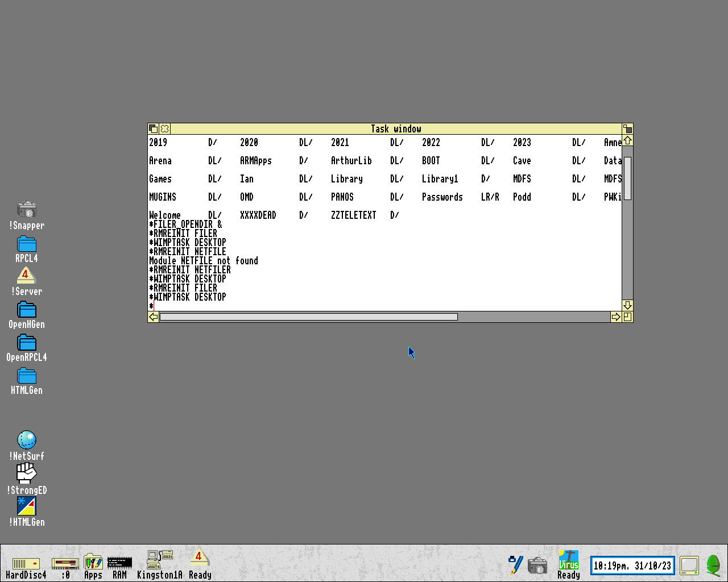Image resolution: width=728 pixels, height=582 pixels.
Task: Click the Task window title bar
Action: 395,129
